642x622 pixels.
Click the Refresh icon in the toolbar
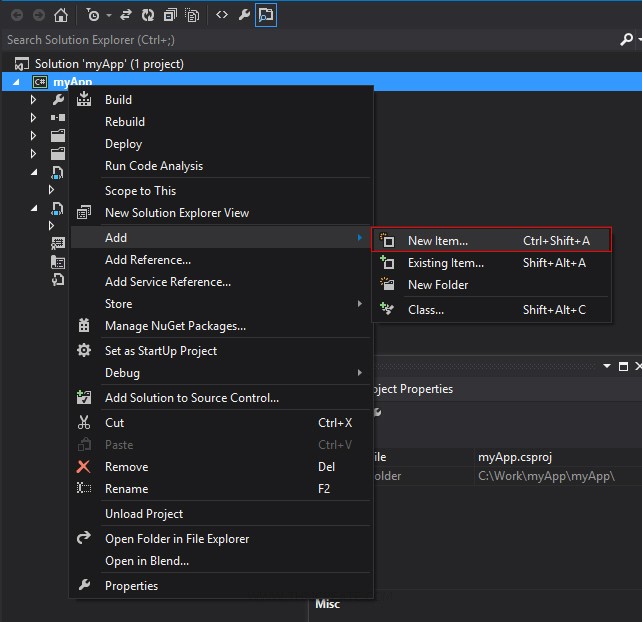(148, 15)
